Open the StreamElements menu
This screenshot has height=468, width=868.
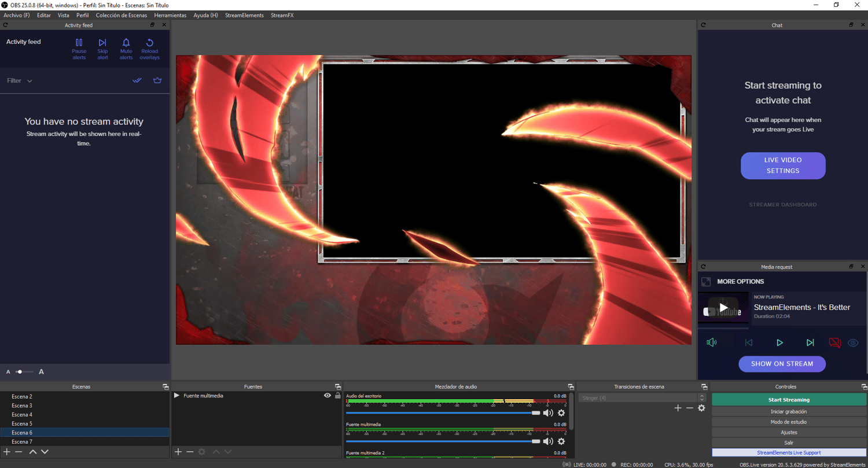click(x=244, y=15)
